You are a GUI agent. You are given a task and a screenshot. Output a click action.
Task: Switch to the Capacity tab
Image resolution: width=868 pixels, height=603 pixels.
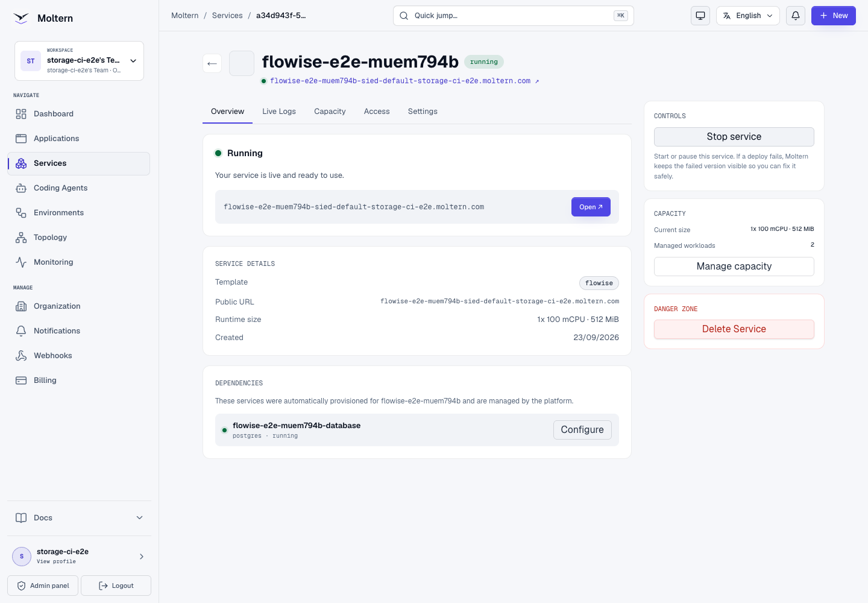pyautogui.click(x=330, y=112)
